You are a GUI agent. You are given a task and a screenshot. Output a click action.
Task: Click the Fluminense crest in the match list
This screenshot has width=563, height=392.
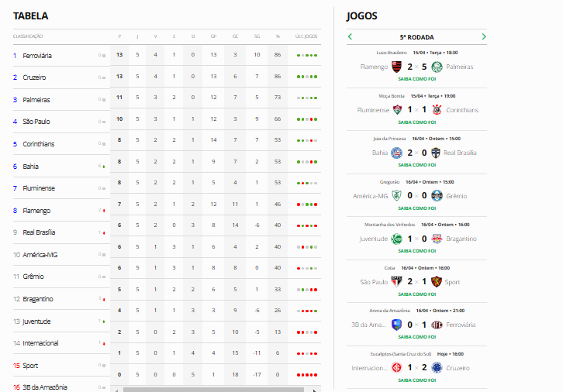pyautogui.click(x=397, y=110)
